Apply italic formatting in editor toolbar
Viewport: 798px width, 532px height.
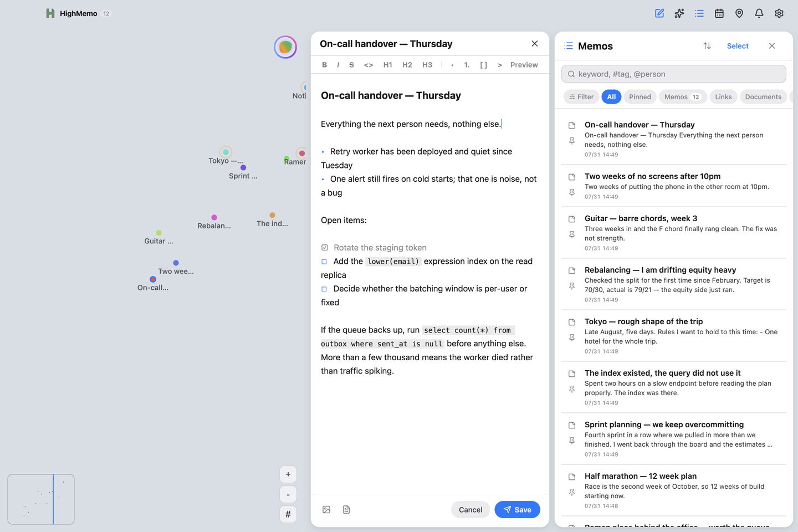(338, 65)
